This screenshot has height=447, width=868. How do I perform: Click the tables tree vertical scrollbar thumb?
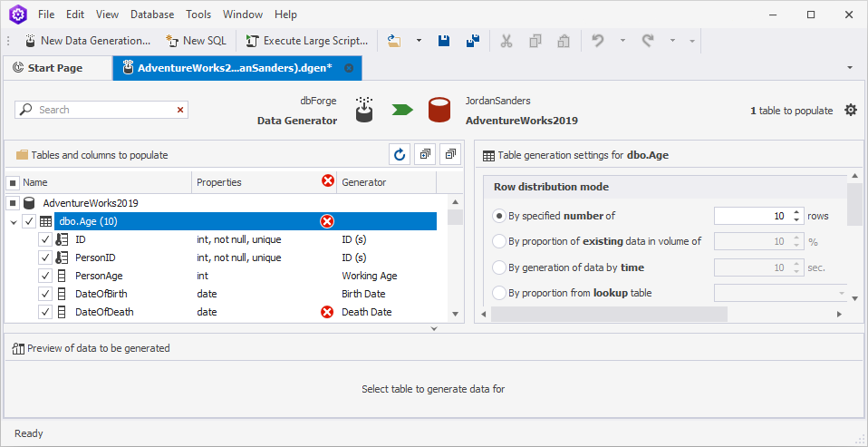[x=455, y=217]
